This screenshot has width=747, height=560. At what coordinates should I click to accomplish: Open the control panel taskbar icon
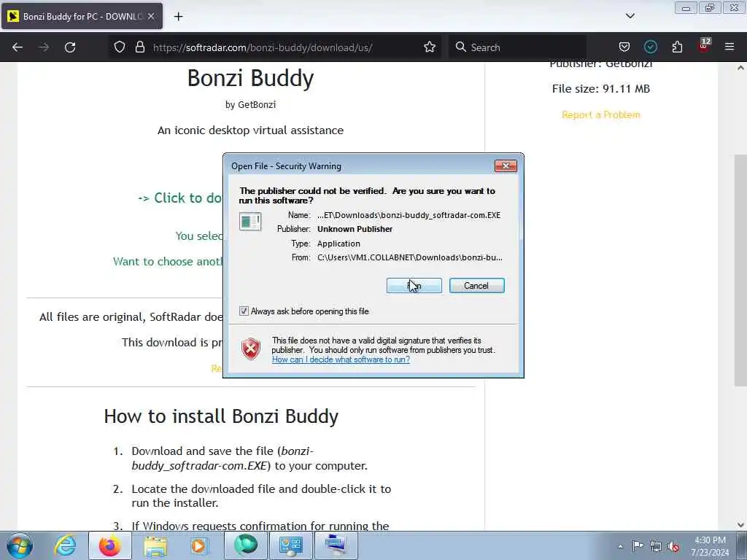pos(290,545)
